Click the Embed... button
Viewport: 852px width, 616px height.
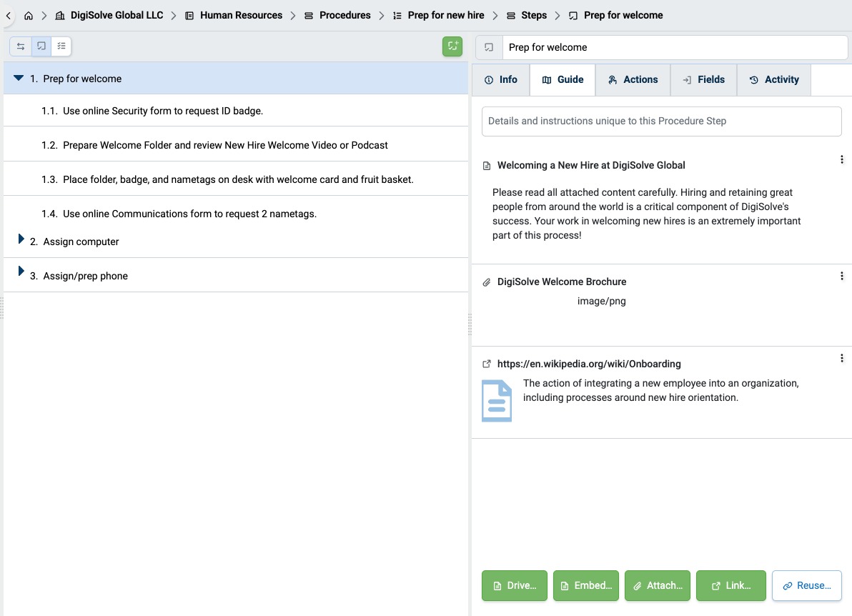tap(586, 585)
